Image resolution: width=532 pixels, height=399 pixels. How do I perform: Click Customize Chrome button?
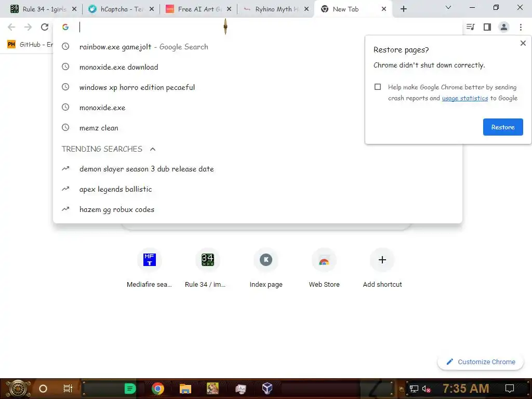coord(481,362)
